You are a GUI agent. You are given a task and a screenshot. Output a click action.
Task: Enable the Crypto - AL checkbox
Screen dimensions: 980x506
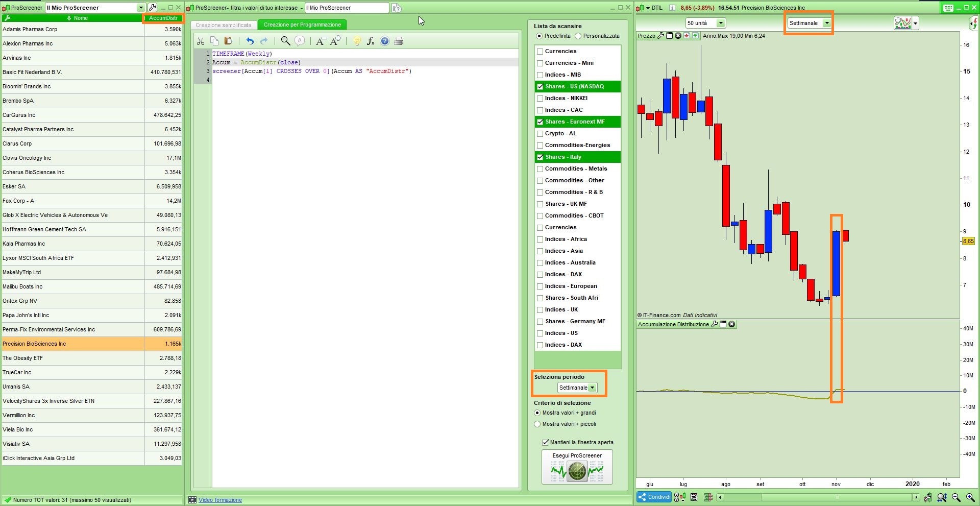click(x=540, y=134)
